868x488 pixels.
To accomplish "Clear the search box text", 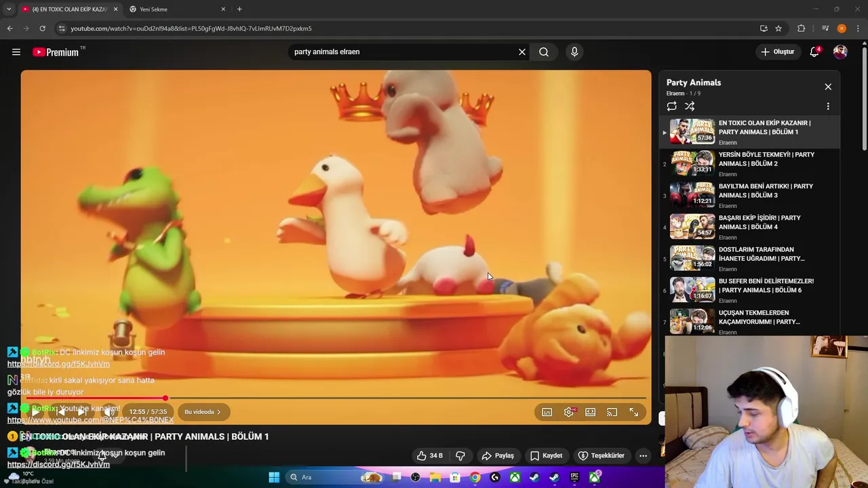I will click(522, 52).
